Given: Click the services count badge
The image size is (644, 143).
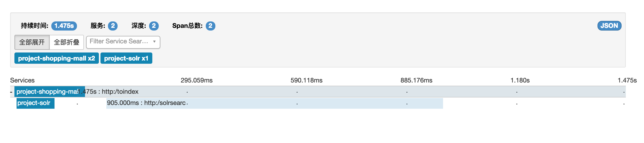Looking at the screenshot, I should (113, 26).
